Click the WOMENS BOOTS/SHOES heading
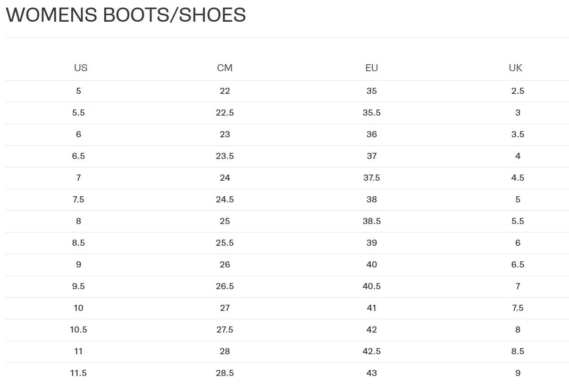569x392 pixels. (126, 15)
